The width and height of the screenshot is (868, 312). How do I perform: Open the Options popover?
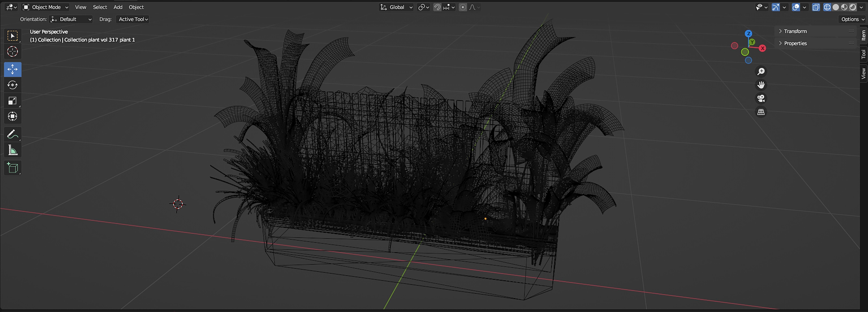point(853,19)
